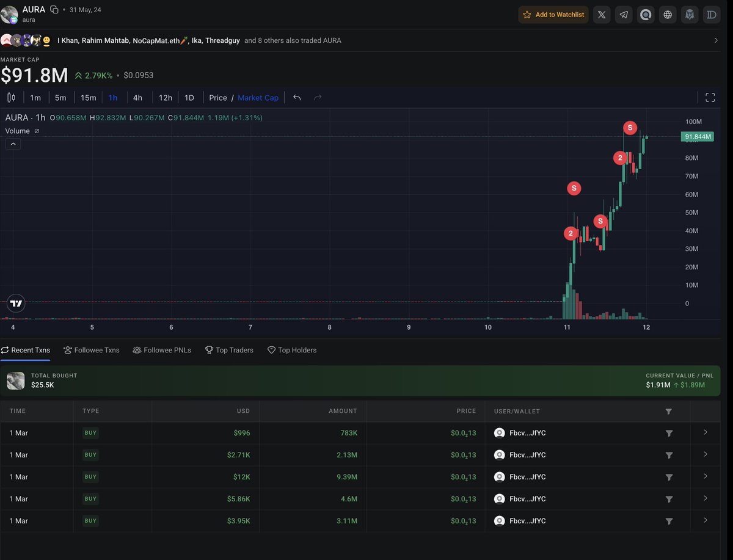Select the 1h timeframe
Screen dimensions: 733x560
coord(113,98)
